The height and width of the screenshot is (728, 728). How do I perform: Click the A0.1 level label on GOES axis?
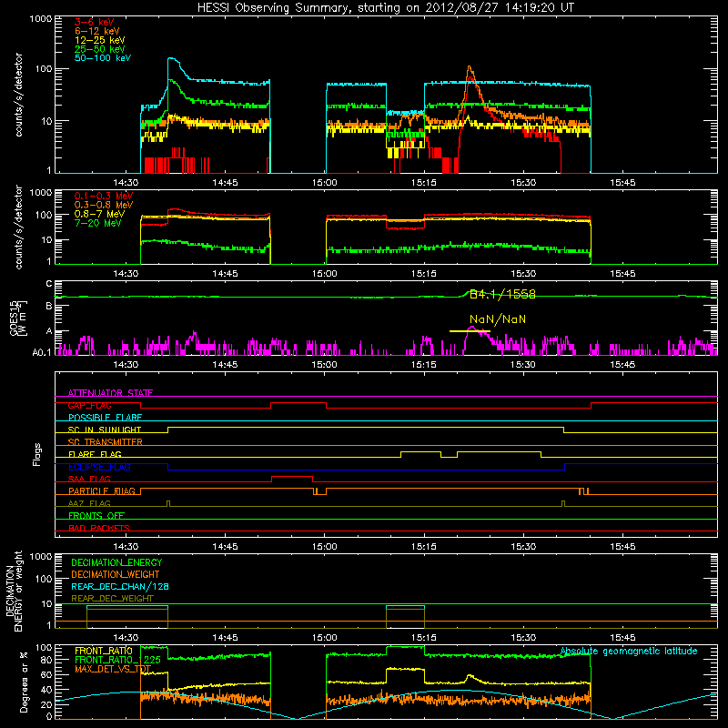[42, 352]
